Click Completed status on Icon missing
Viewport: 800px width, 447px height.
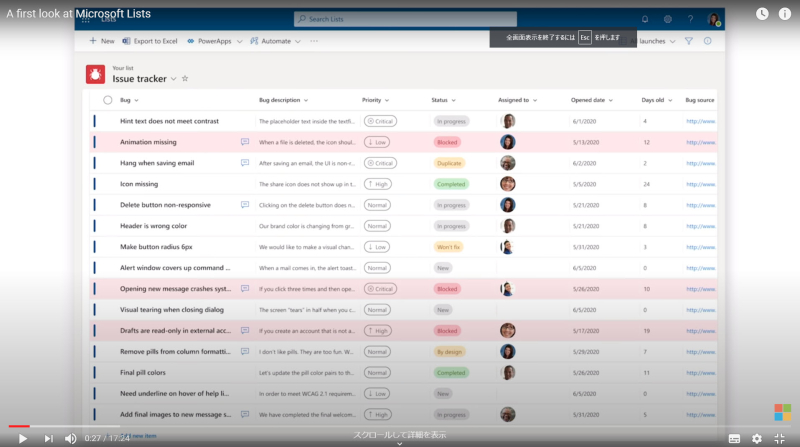point(451,184)
